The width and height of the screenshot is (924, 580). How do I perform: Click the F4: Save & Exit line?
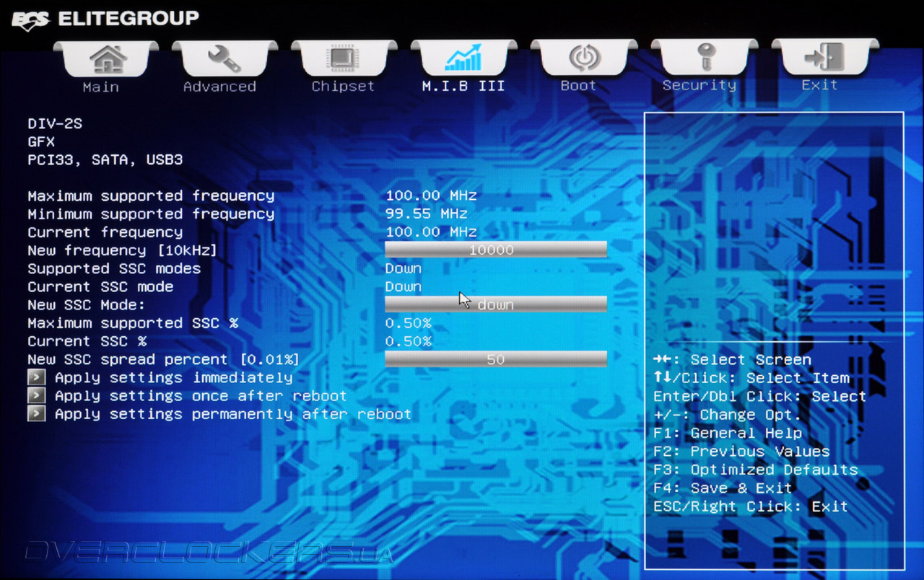723,488
